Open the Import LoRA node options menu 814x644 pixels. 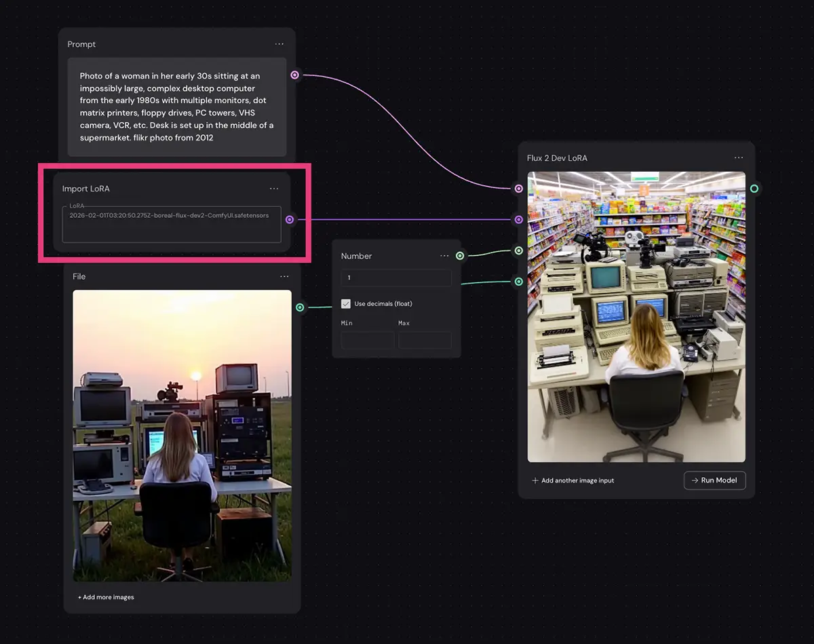274,189
